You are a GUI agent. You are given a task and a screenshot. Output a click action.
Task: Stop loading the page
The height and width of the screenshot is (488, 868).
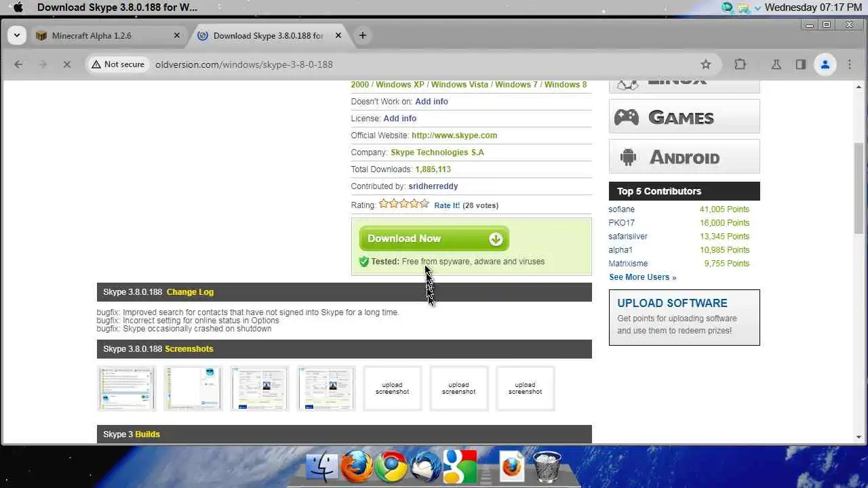[66, 64]
